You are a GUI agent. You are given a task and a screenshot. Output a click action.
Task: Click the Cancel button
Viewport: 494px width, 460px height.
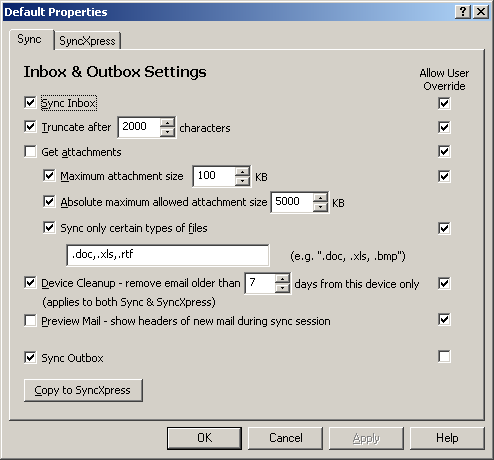(286, 438)
